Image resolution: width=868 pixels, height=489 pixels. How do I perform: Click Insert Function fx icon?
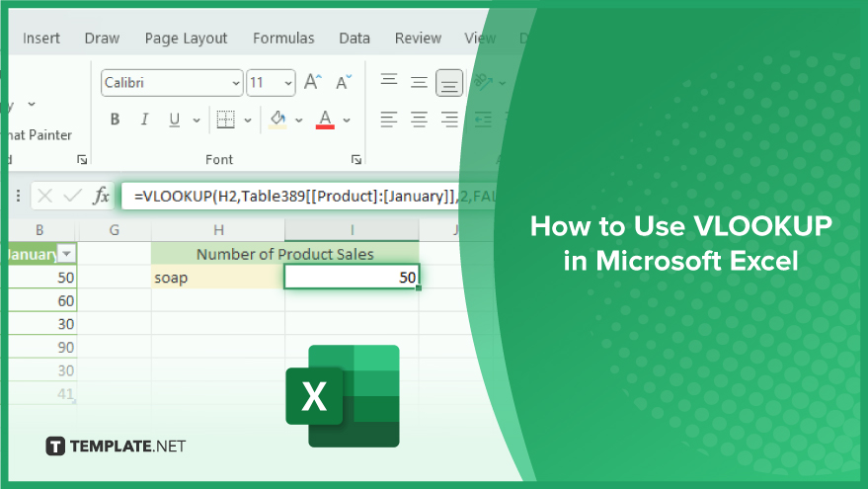click(x=102, y=196)
